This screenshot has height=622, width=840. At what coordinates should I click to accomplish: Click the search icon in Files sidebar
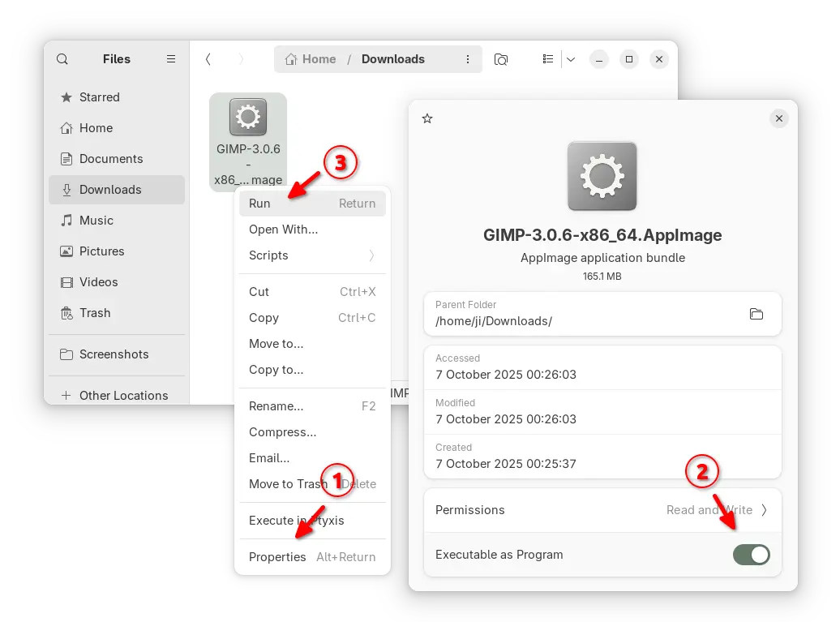tap(62, 59)
